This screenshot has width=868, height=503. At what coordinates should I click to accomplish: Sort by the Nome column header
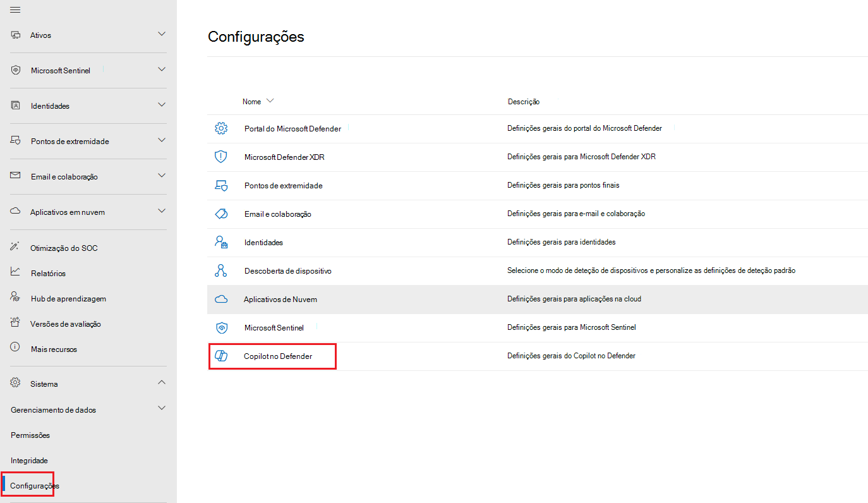[x=258, y=101]
